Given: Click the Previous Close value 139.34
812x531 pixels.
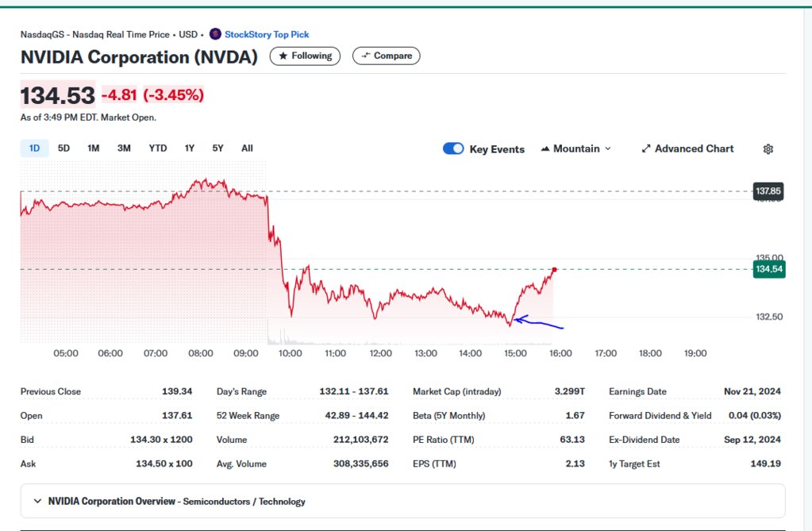Looking at the screenshot, I should pyautogui.click(x=177, y=391).
